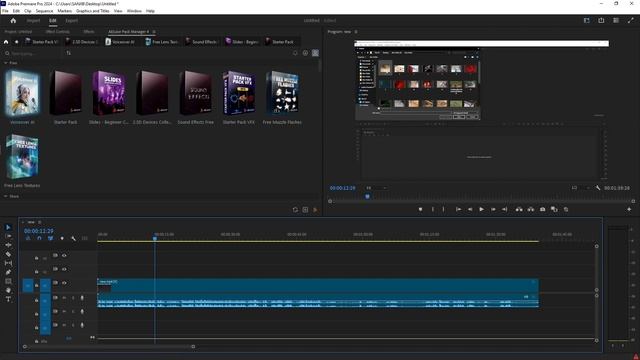This screenshot has height=360, width=640.
Task: Switch to the Import workspace tab
Action: point(33,20)
